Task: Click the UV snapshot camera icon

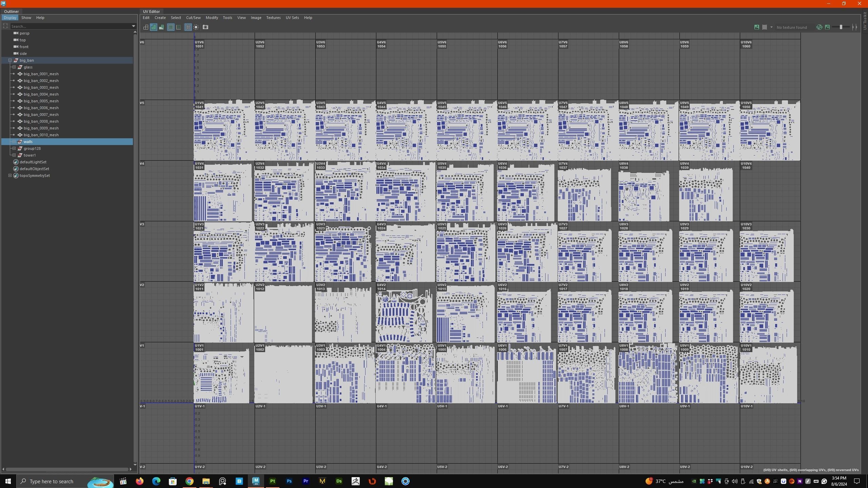Action: 205,27
